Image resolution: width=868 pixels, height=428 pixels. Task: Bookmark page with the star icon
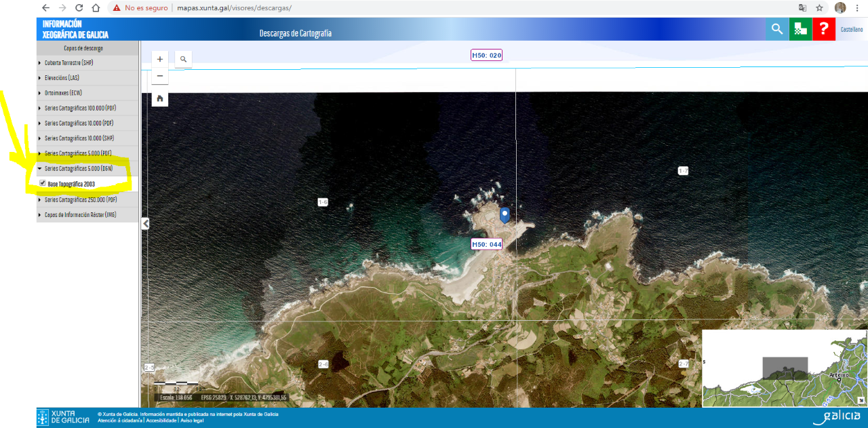819,8
